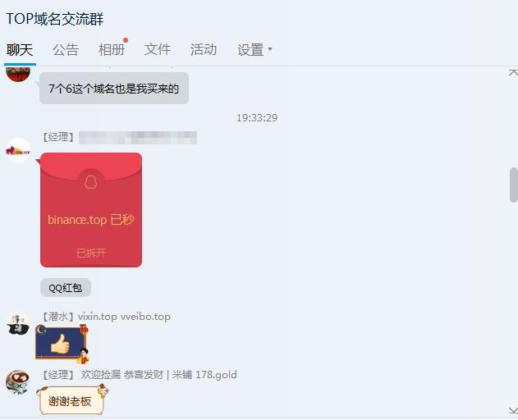Viewport: 518px width, 420px height.
Task: Click the QQ红包 label button
Action: [66, 288]
